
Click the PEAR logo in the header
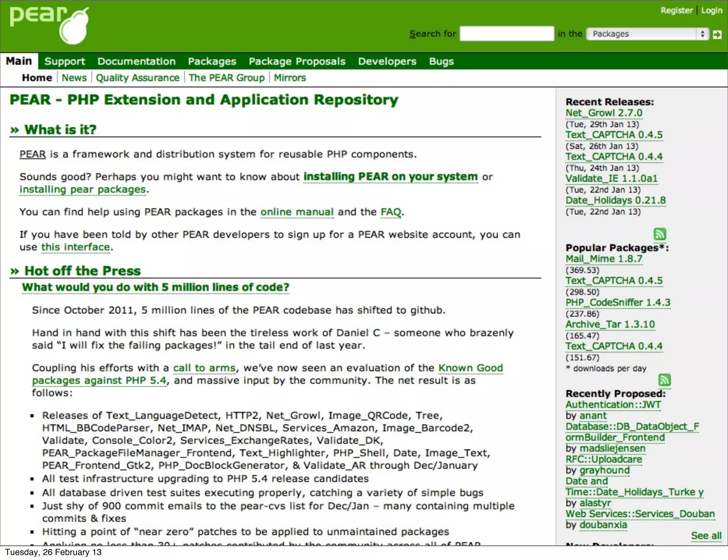[49, 25]
